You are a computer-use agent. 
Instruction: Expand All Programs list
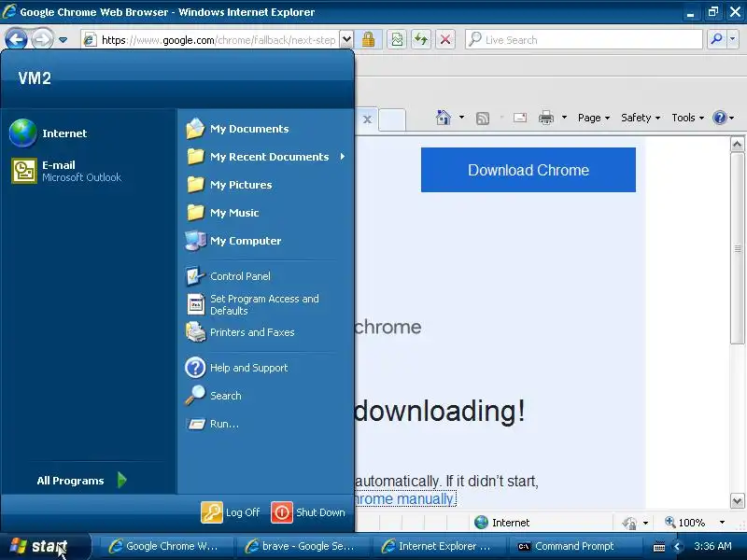click(x=82, y=480)
